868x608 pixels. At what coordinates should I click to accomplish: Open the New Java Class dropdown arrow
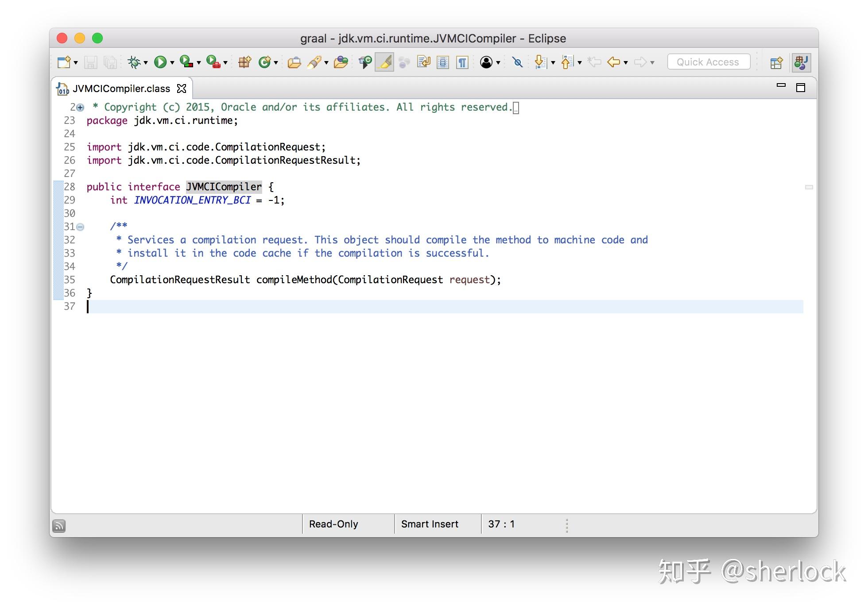click(276, 63)
